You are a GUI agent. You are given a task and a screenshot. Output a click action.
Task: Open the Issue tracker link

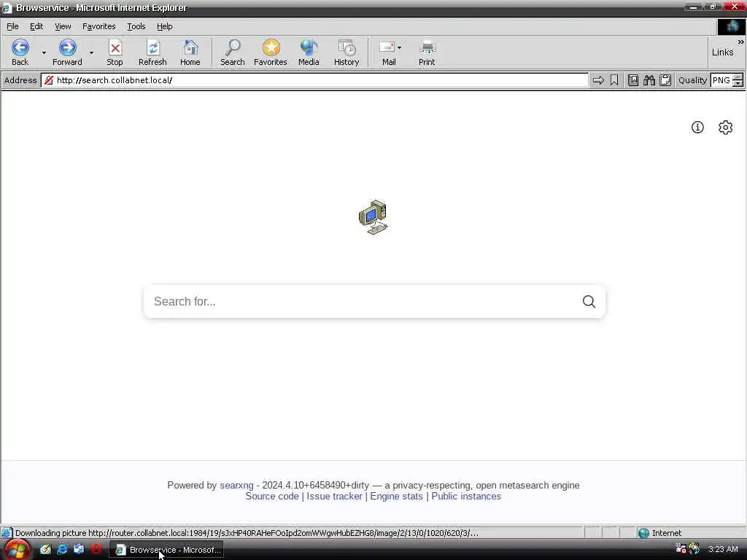334,496
